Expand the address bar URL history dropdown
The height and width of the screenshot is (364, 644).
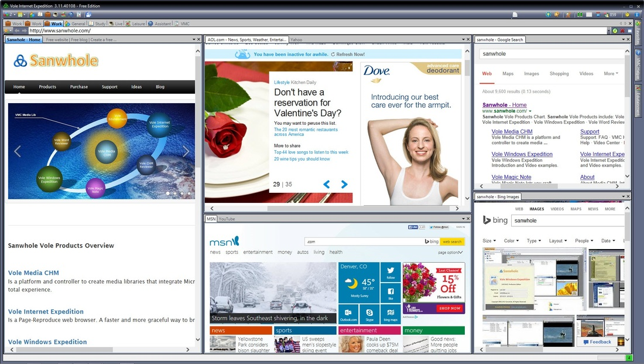point(609,31)
